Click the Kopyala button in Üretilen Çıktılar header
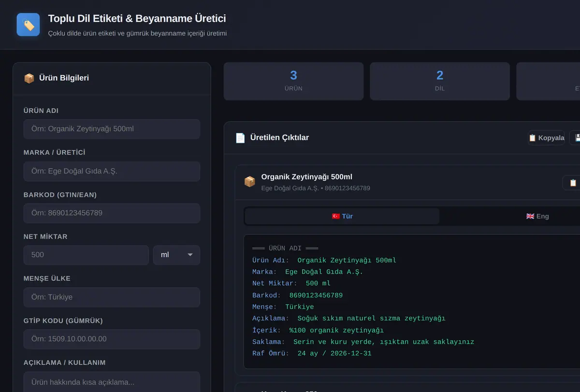 tap(546, 138)
